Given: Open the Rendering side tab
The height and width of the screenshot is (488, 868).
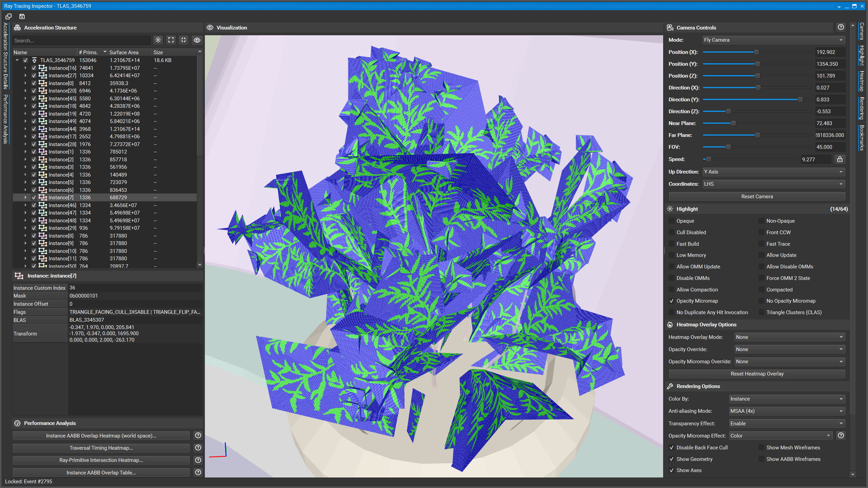Looking at the screenshot, I should click(861, 108).
